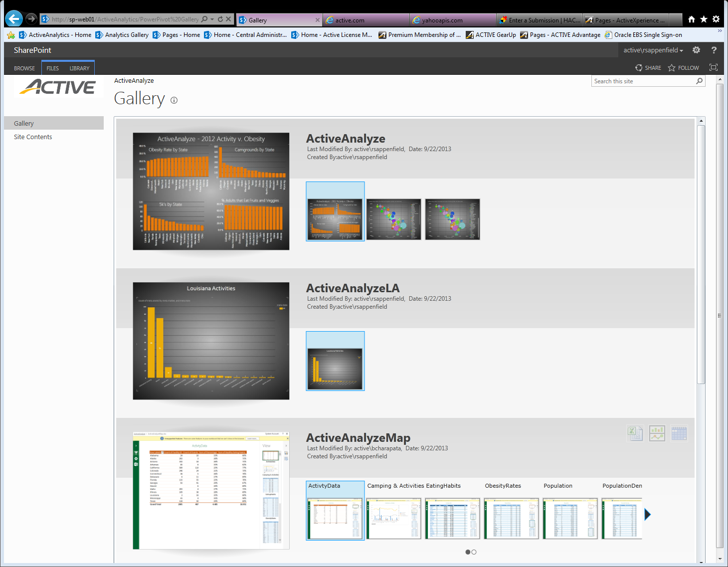Image resolution: width=728 pixels, height=567 pixels.
Task: Open address bar search dropdown arrow
Action: [212, 19]
